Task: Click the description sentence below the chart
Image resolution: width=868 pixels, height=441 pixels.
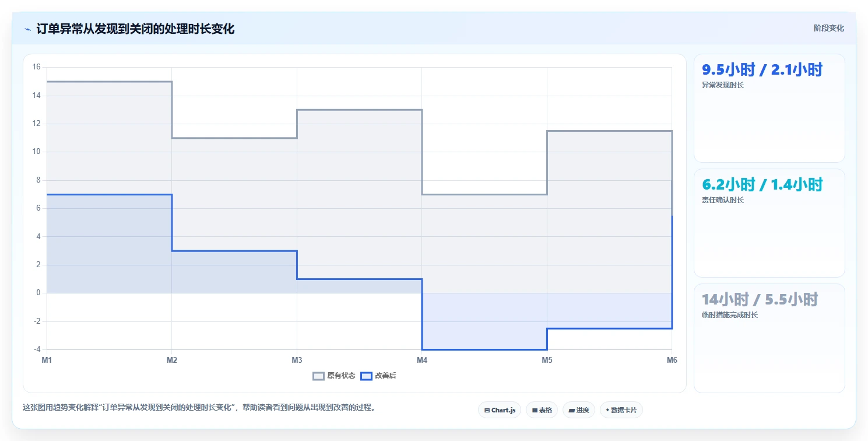Action: click(x=198, y=407)
